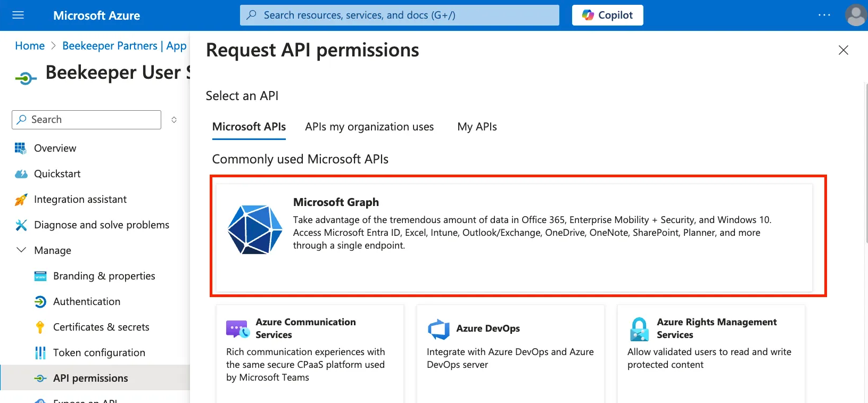Click the sidebar Search box
Screen dimensions: 868x403
pos(86,120)
